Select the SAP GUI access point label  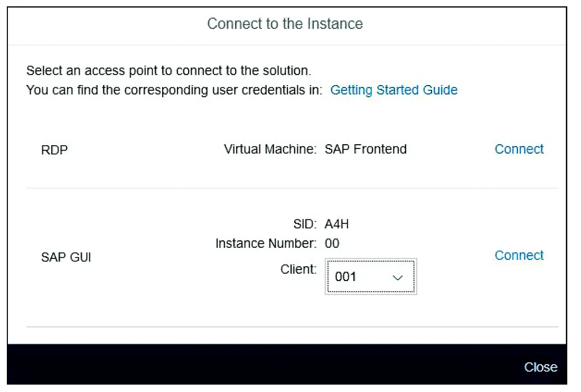(66, 257)
